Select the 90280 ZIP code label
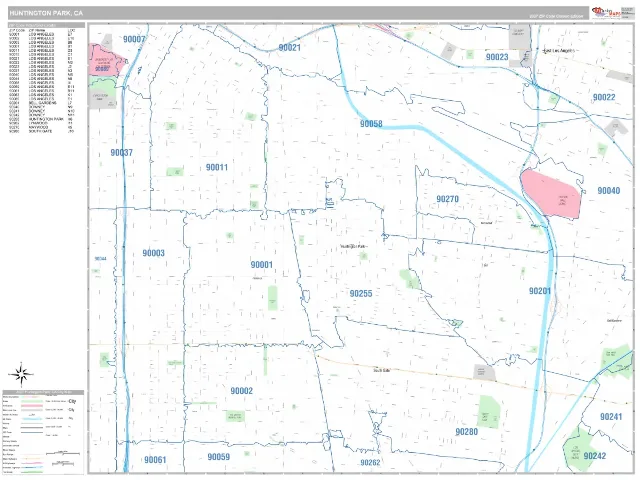 click(x=467, y=431)
